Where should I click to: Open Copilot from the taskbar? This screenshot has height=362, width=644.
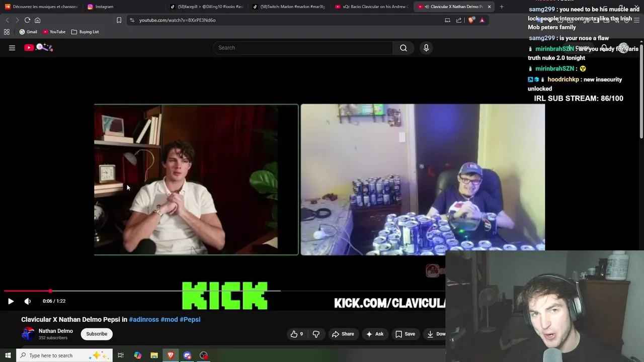pos(137,355)
